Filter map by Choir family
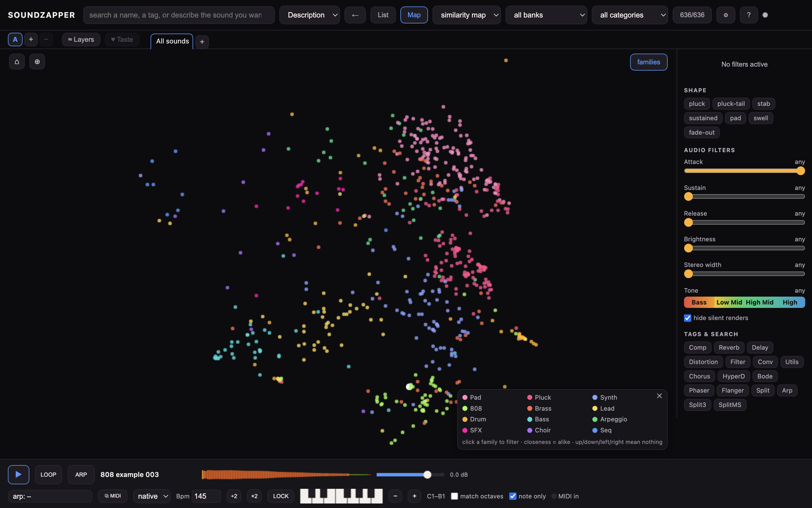Screen dimensions: 812x508 (539, 430)
